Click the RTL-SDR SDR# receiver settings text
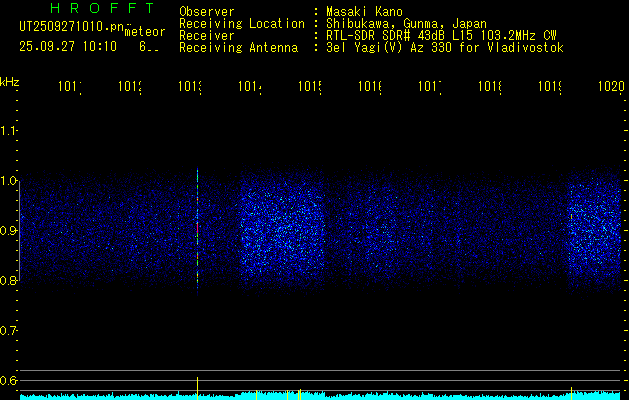 441,36
